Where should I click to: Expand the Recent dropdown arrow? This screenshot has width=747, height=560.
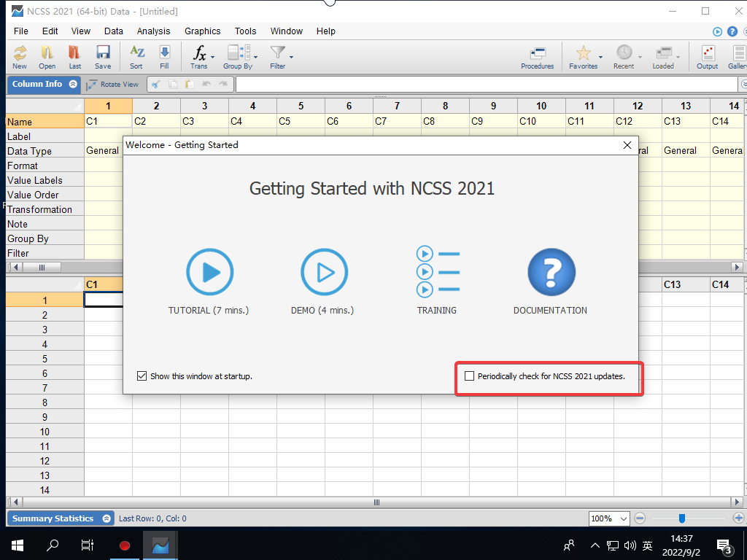(640, 57)
